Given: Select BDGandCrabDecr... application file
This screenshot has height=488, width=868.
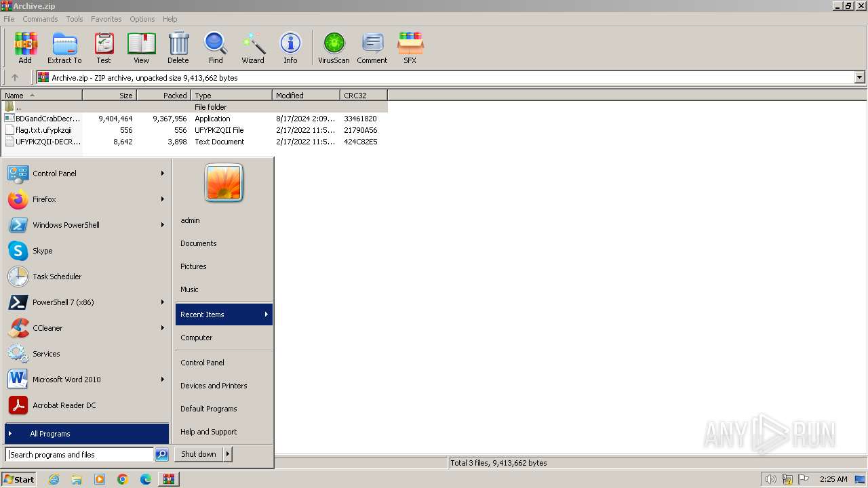Looking at the screenshot, I should click(194, 119).
